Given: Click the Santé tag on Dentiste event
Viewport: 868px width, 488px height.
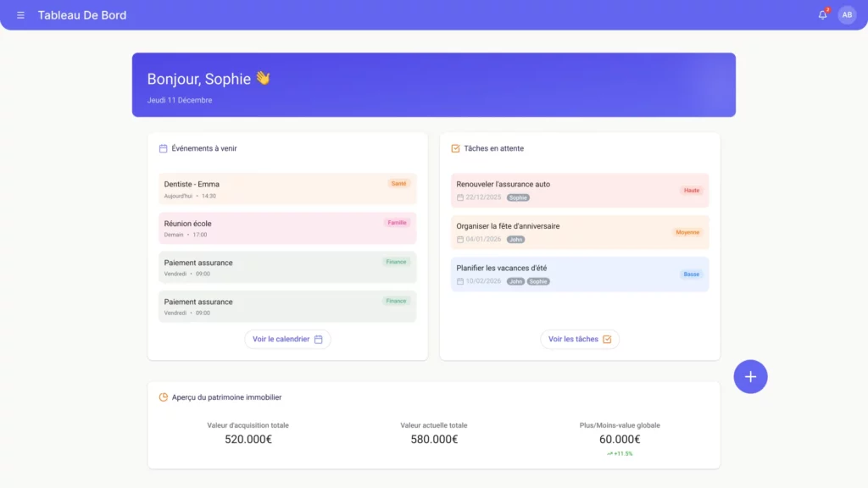Looking at the screenshot, I should (x=398, y=184).
